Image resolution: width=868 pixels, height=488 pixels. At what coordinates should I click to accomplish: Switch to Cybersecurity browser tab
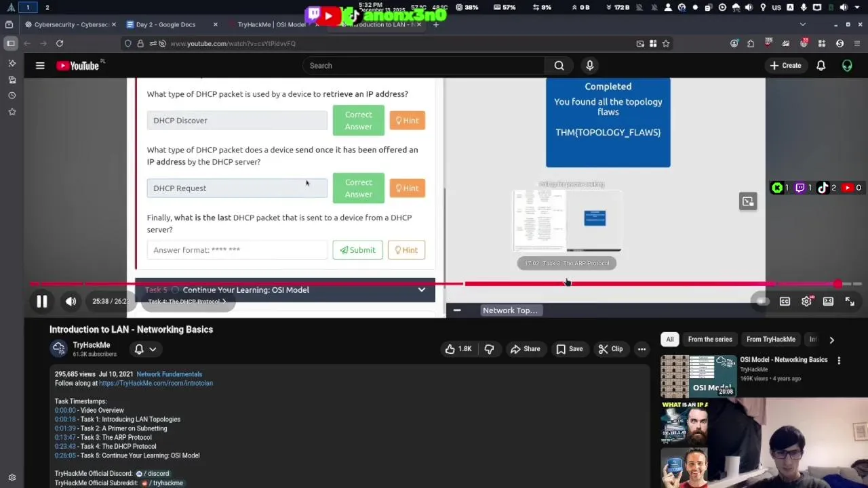click(70, 24)
